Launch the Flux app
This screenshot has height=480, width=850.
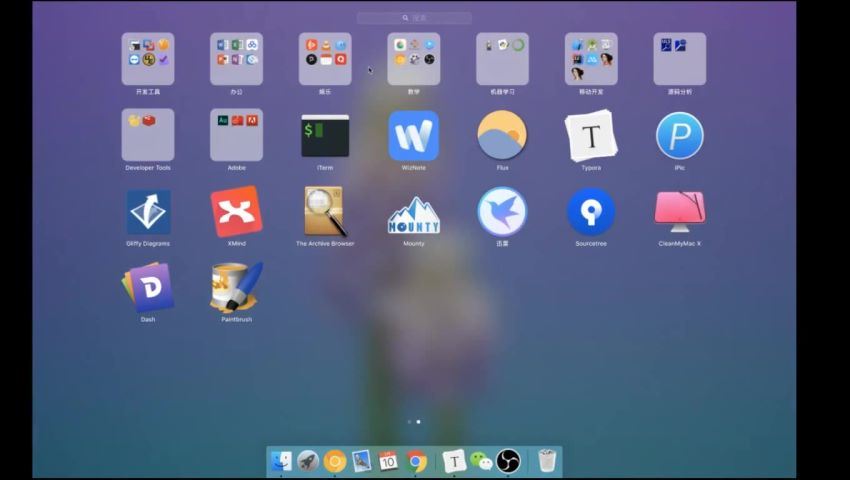[x=502, y=135]
